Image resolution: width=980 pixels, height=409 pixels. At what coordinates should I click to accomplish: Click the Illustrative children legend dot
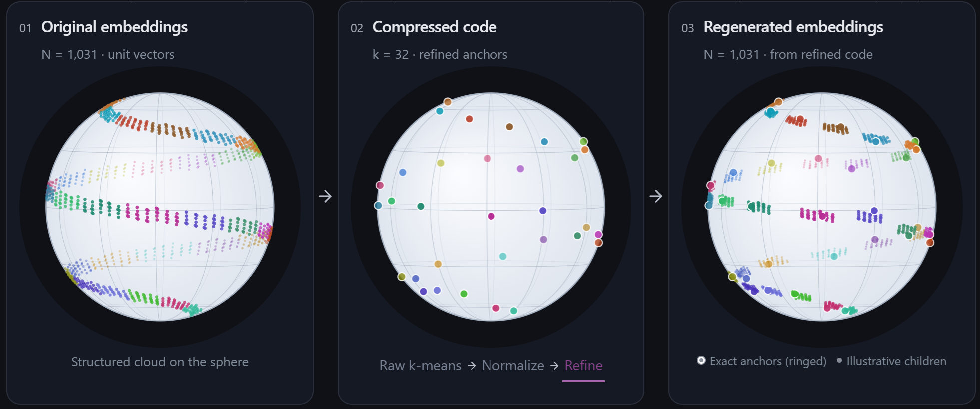(839, 360)
